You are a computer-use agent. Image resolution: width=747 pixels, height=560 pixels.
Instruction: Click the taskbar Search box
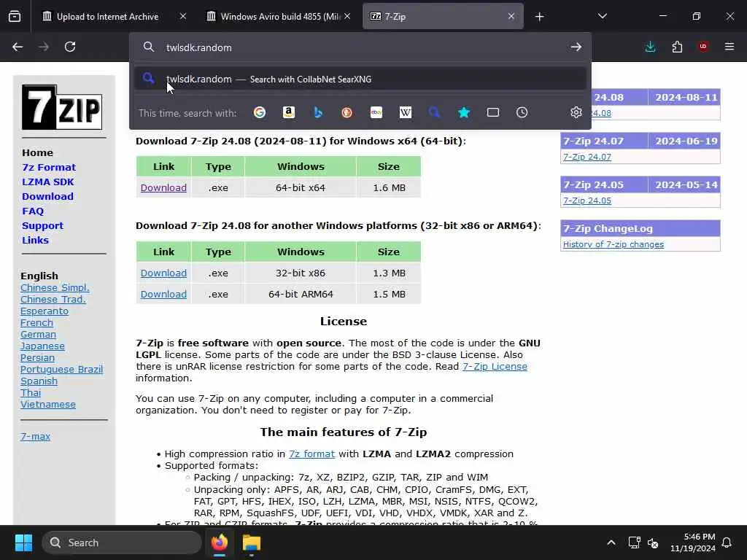coord(122,542)
